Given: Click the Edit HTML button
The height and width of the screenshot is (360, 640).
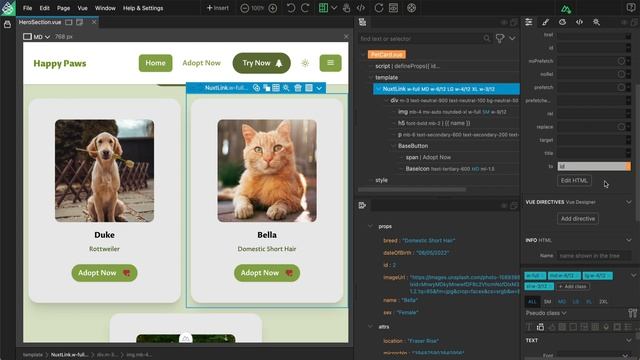Looking at the screenshot, I should (574, 180).
